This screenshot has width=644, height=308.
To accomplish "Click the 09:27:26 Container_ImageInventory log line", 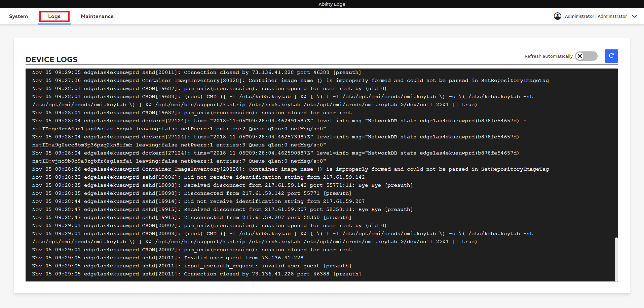I will [291, 80].
